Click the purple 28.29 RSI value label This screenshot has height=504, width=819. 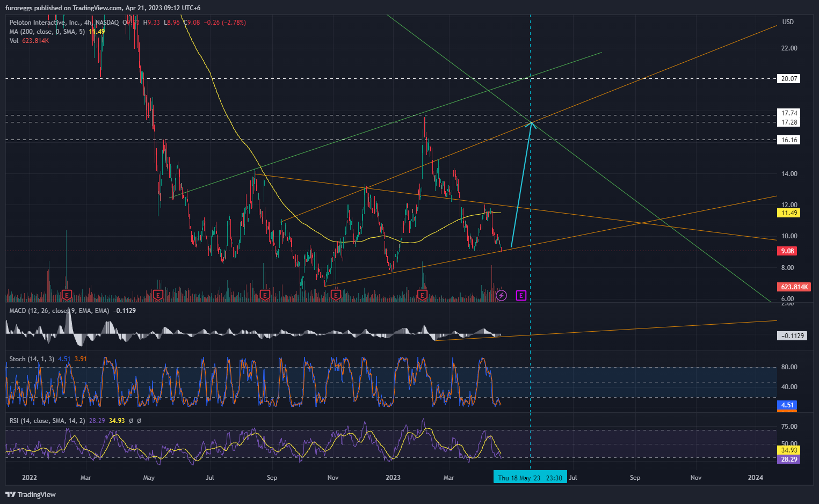(788, 459)
